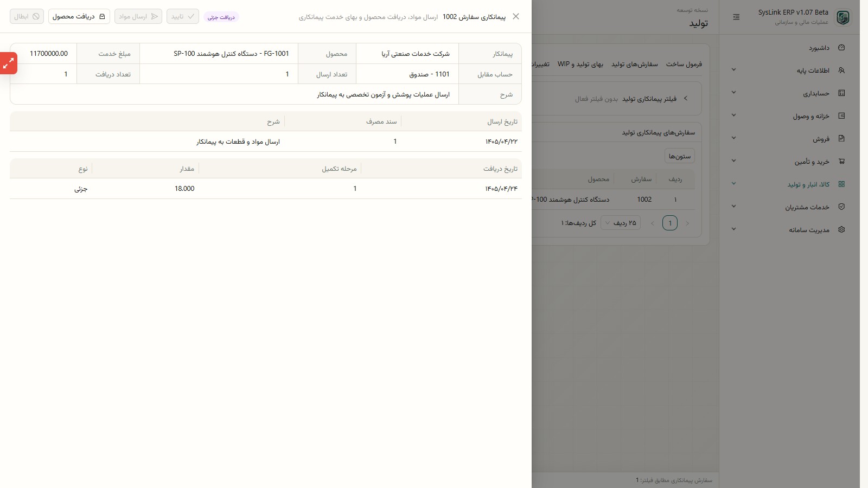Collapse the کالا، انبار و تولید chevron
The width and height of the screenshot is (868, 488).
[733, 184]
